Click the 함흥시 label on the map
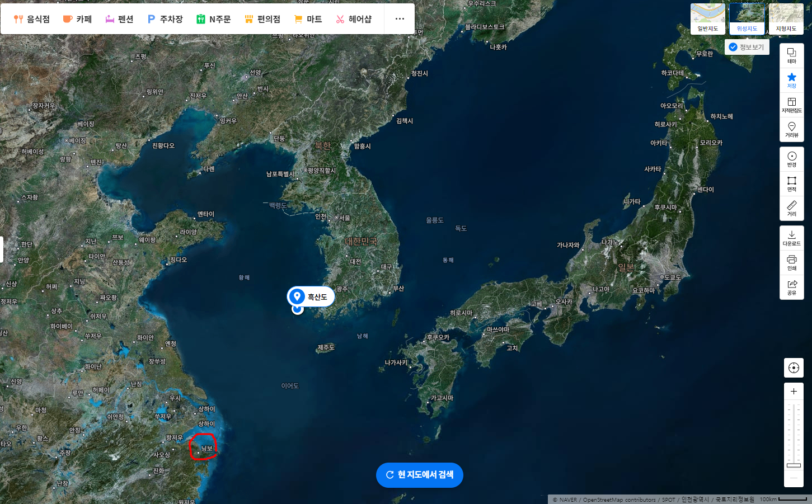The image size is (812, 504). pos(362,147)
